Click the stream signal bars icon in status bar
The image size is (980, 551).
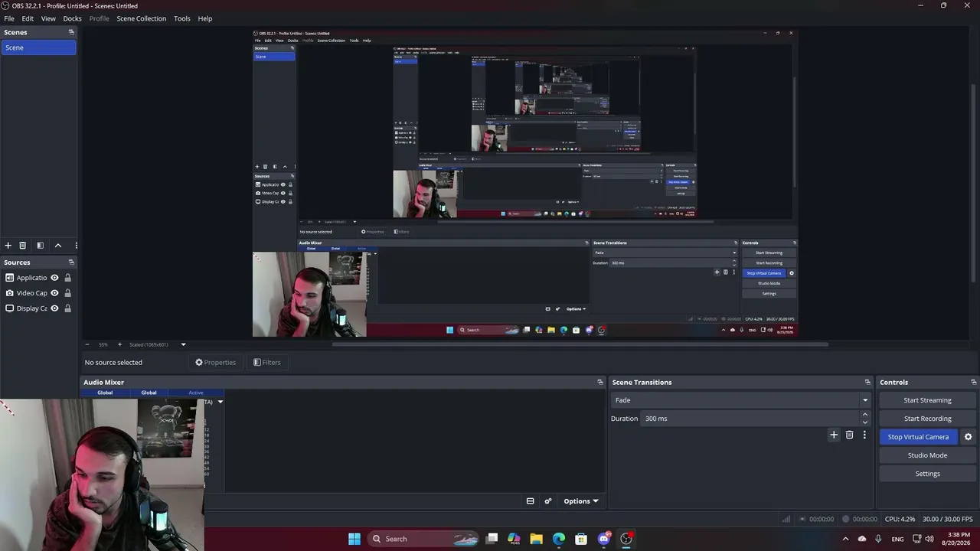coord(786,519)
